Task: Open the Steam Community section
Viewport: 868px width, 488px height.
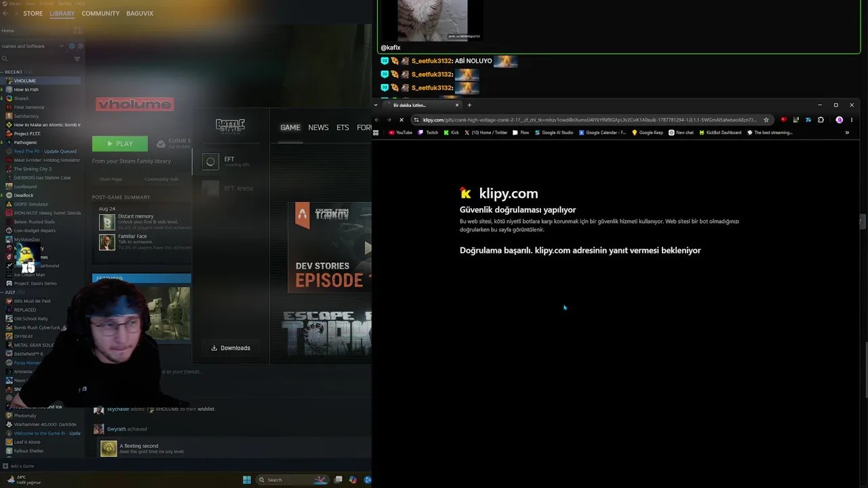Action: tap(100, 14)
